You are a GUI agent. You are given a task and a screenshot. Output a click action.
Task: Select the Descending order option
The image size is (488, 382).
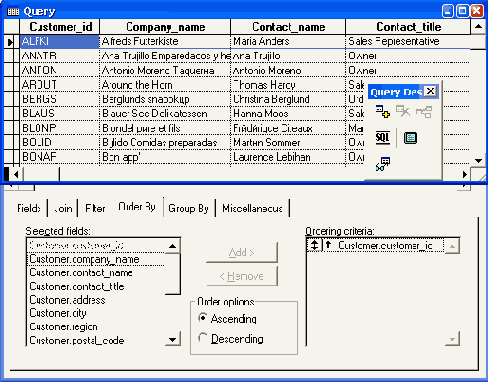231,339
